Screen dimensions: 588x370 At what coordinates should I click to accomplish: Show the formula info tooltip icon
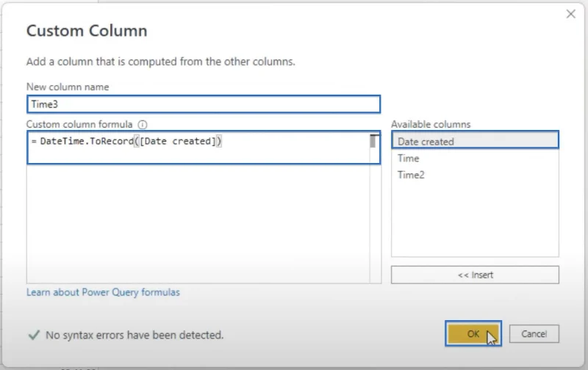coord(143,124)
